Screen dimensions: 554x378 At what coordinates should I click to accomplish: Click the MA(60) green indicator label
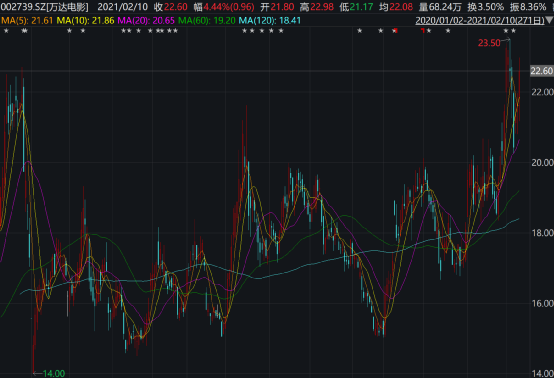pos(207,20)
